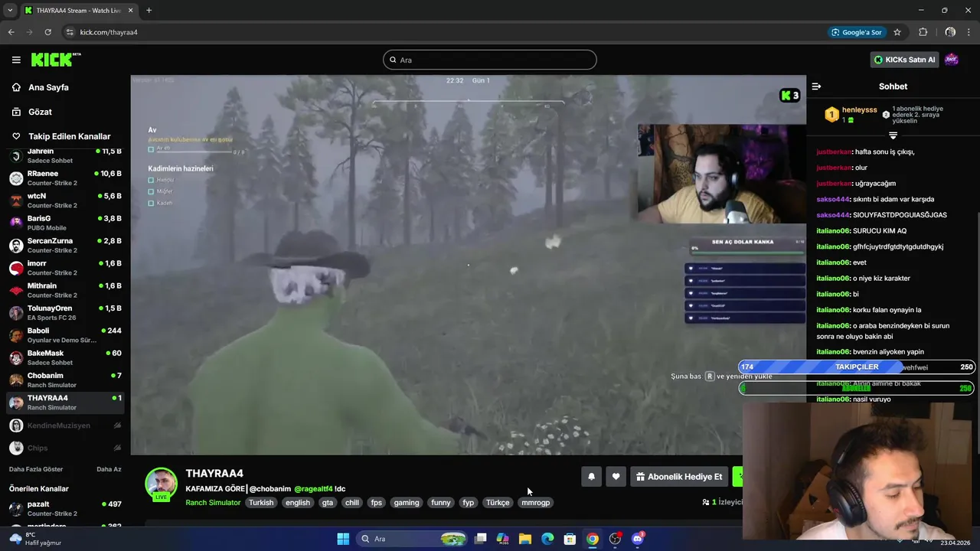Select the chill tag

click(352, 503)
